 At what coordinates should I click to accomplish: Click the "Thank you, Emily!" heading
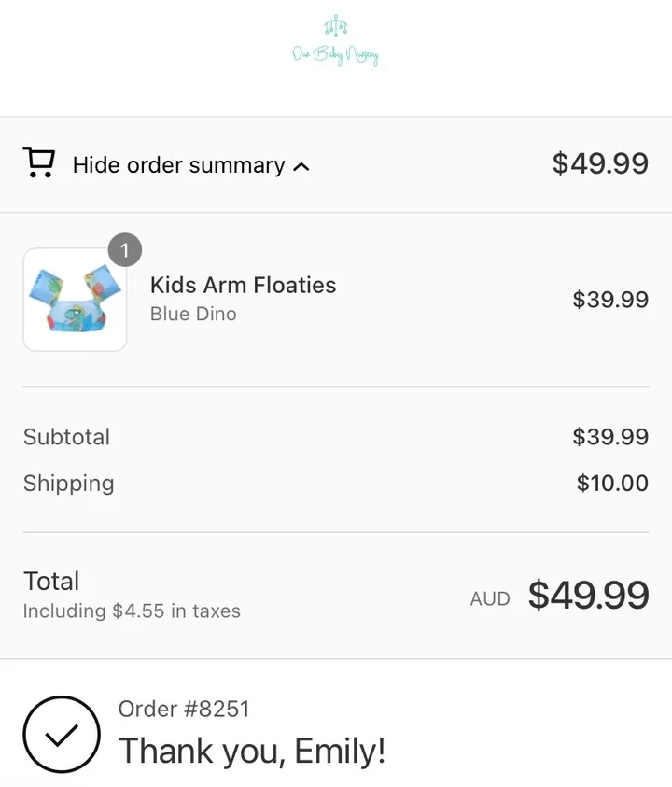point(252,751)
